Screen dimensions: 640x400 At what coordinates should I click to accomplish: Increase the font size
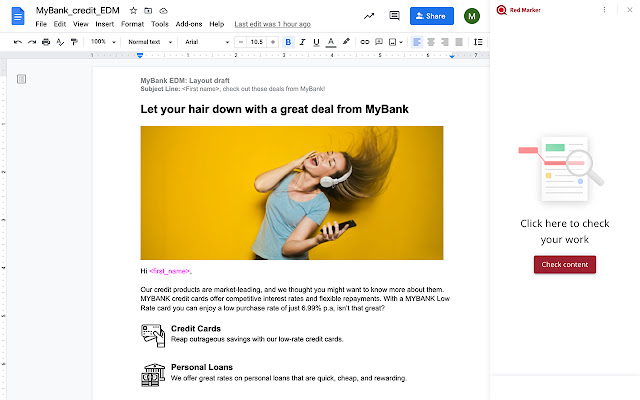273,42
